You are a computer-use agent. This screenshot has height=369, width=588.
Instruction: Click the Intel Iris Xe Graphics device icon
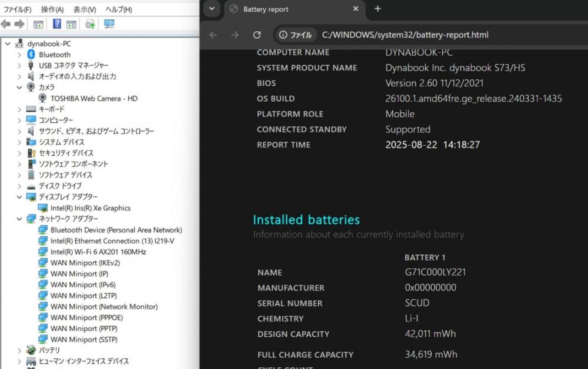(43, 208)
